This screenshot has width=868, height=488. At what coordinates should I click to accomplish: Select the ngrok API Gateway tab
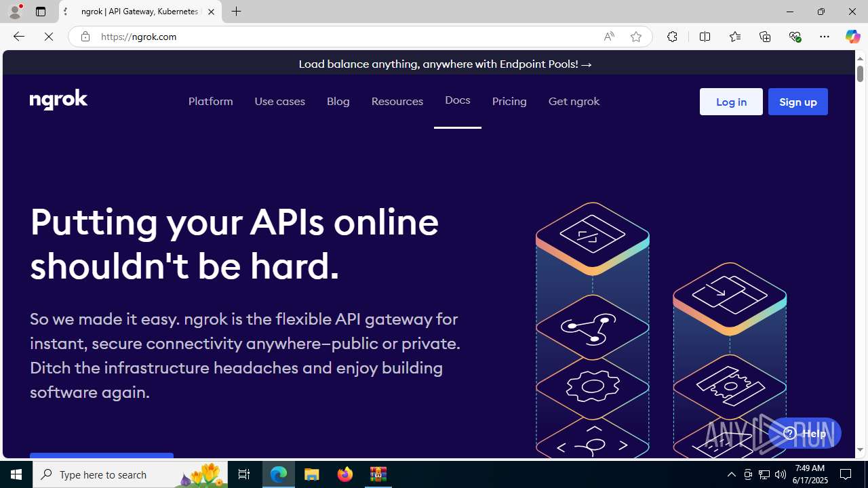click(x=140, y=12)
